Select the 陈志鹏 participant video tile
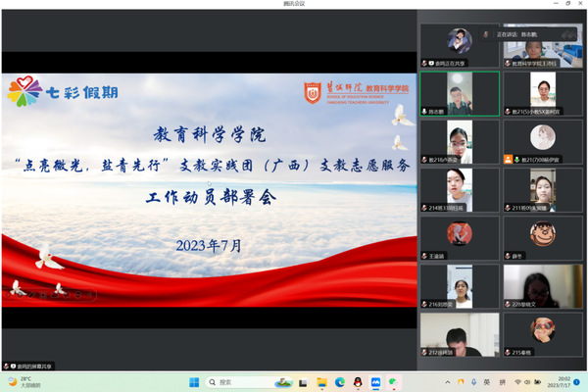This screenshot has width=588, height=392. coord(459,94)
